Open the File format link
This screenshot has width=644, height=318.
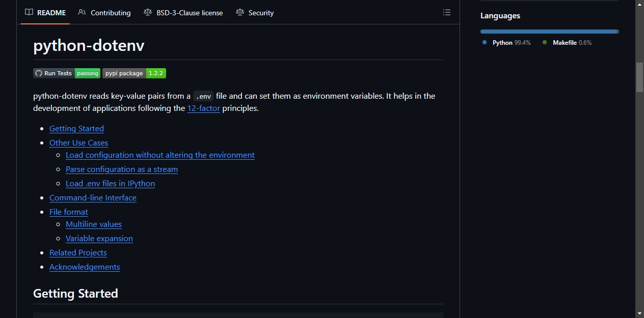coord(69,212)
